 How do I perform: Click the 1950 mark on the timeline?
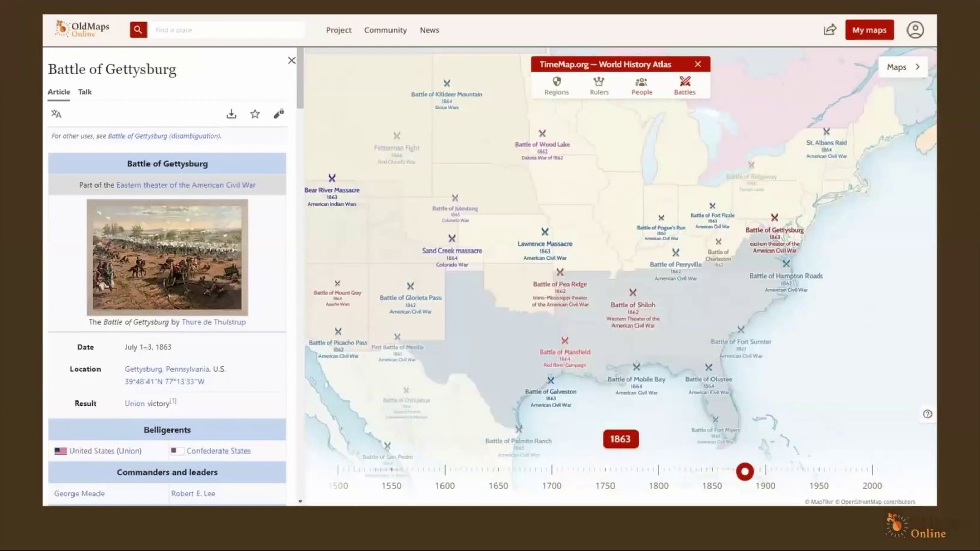[x=819, y=486]
